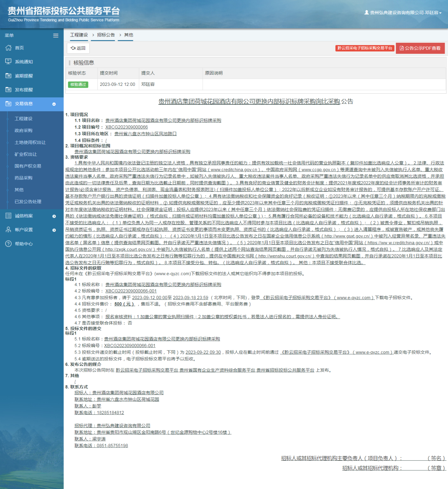Select 工程建设 in the sidebar submenu

click(24, 119)
